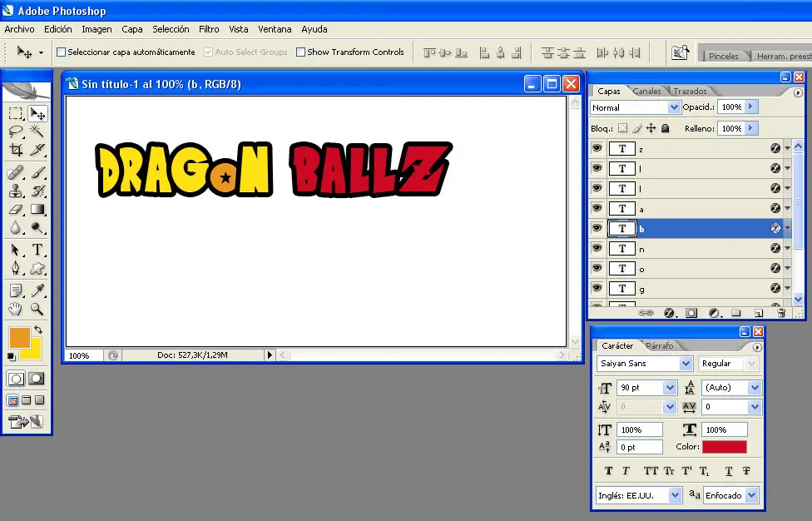Screen dimensions: 812x521
Task: Switch to the Párrafo tab
Action: [660, 346]
